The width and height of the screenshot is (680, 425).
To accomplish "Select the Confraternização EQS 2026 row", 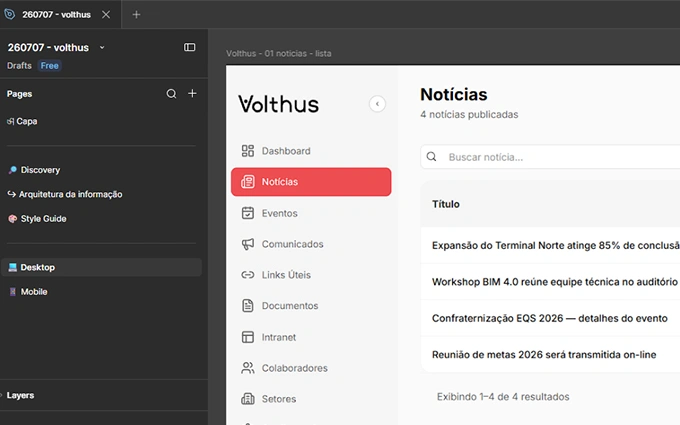I will tap(550, 318).
